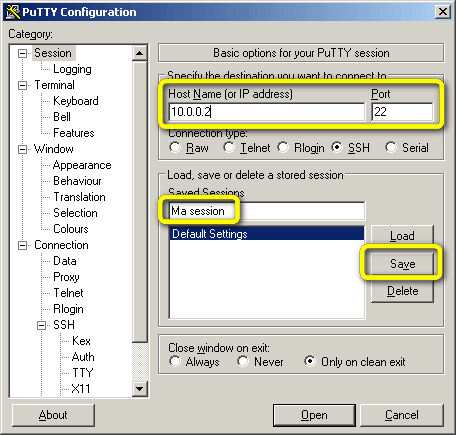456x435 pixels.
Task: Set close window on exit to Never
Action: coord(243,361)
